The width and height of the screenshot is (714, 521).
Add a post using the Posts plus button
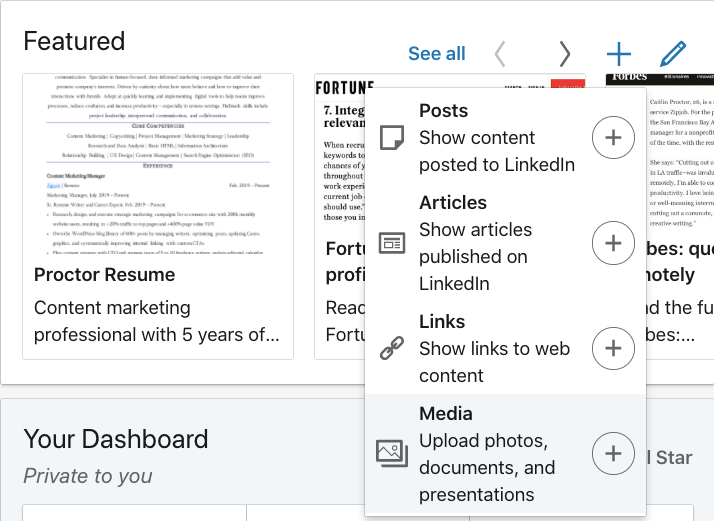tap(613, 138)
